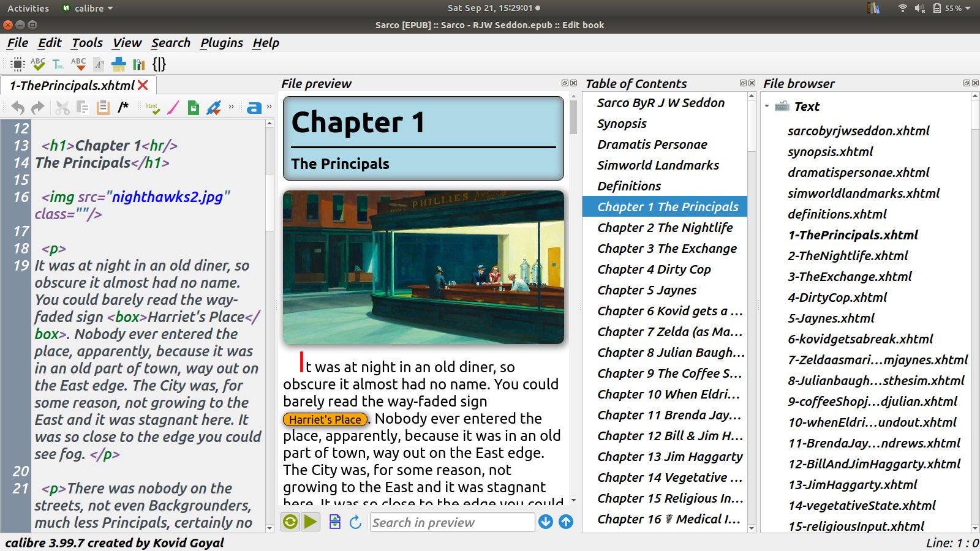This screenshot has height=551, width=980.
Task: Close the Table of Contents panel
Action: pos(752,83)
